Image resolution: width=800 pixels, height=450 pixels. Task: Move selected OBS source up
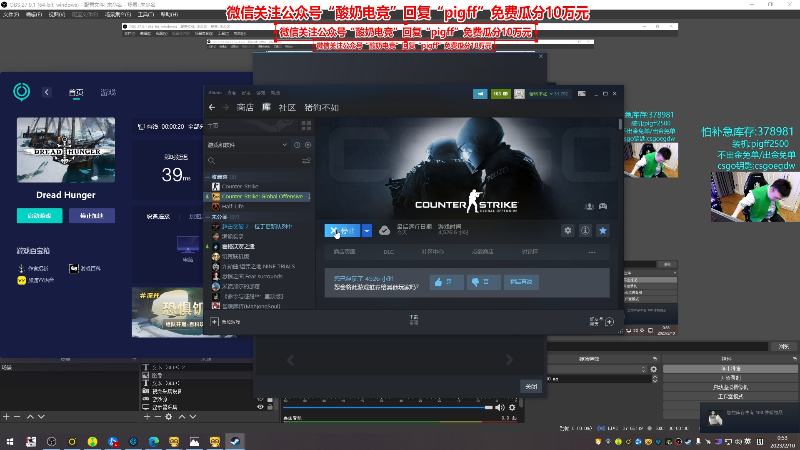[182, 417]
